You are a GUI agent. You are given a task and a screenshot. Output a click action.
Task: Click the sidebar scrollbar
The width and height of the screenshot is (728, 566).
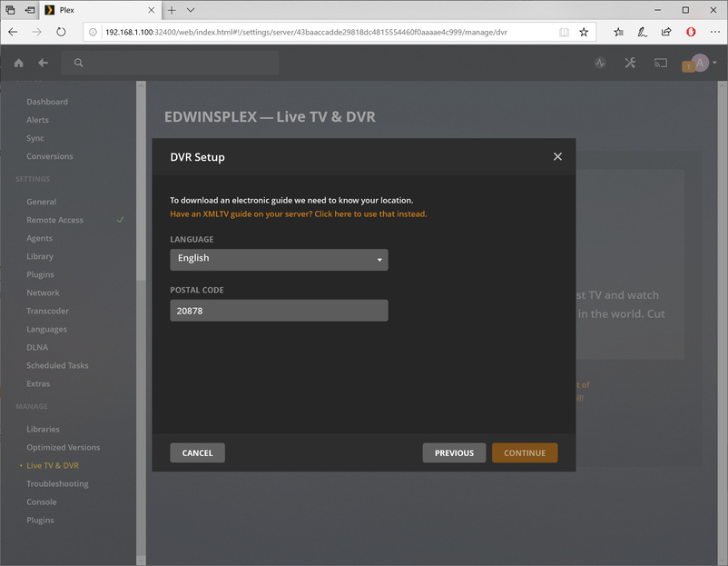point(141,186)
